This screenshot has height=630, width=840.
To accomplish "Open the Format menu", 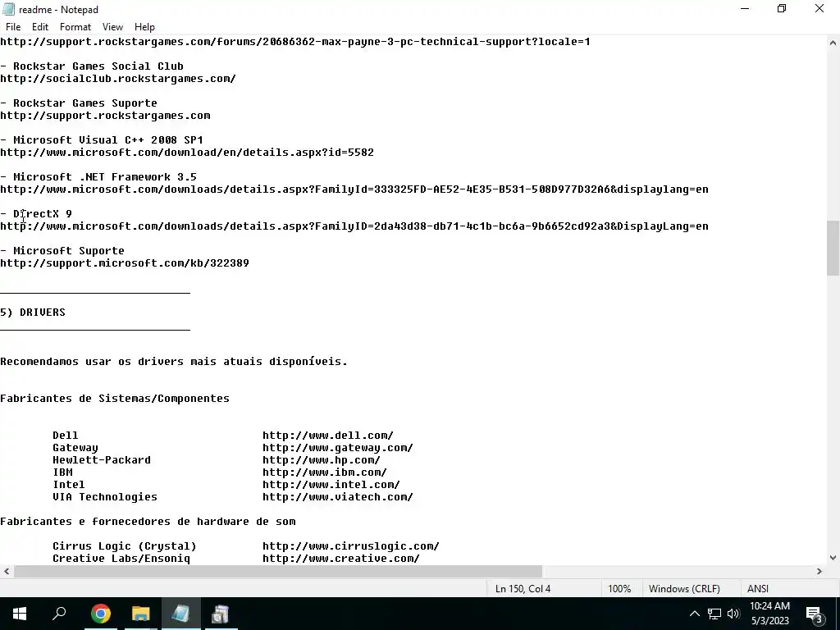I will (x=75, y=27).
